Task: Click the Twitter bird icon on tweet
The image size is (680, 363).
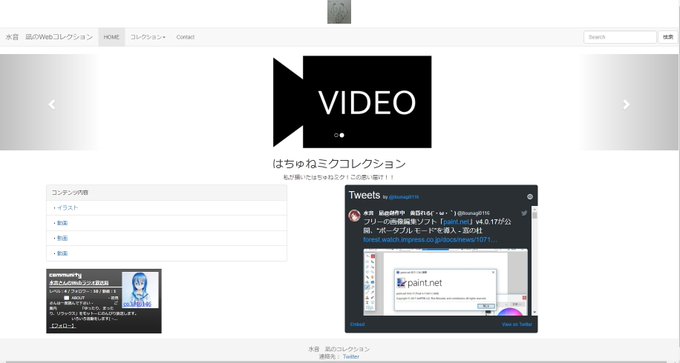Action: [x=524, y=213]
